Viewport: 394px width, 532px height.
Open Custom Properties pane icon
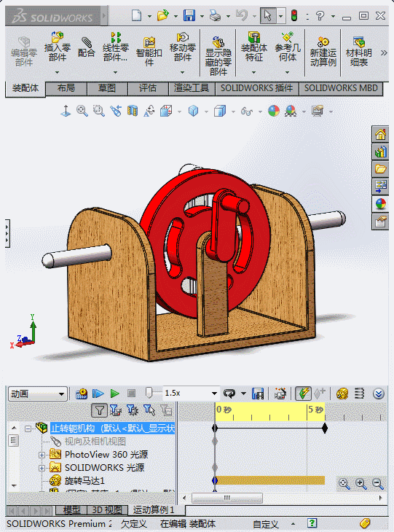click(380, 222)
